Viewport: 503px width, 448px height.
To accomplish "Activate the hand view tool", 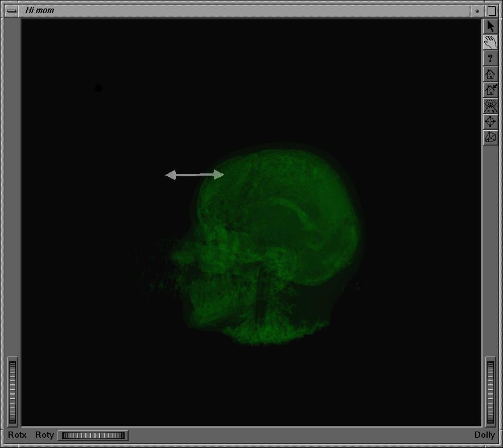I will [490, 42].
